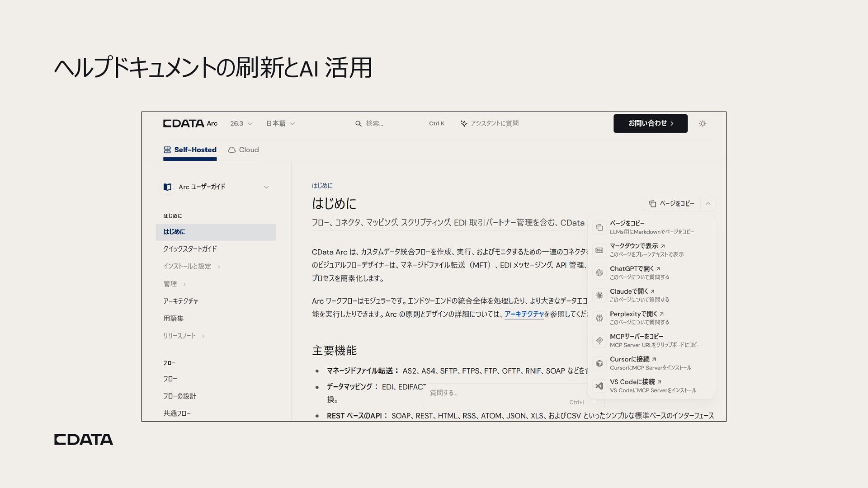Click the MCP server icon in menu
This screenshot has width=868, height=488.
pyautogui.click(x=599, y=340)
